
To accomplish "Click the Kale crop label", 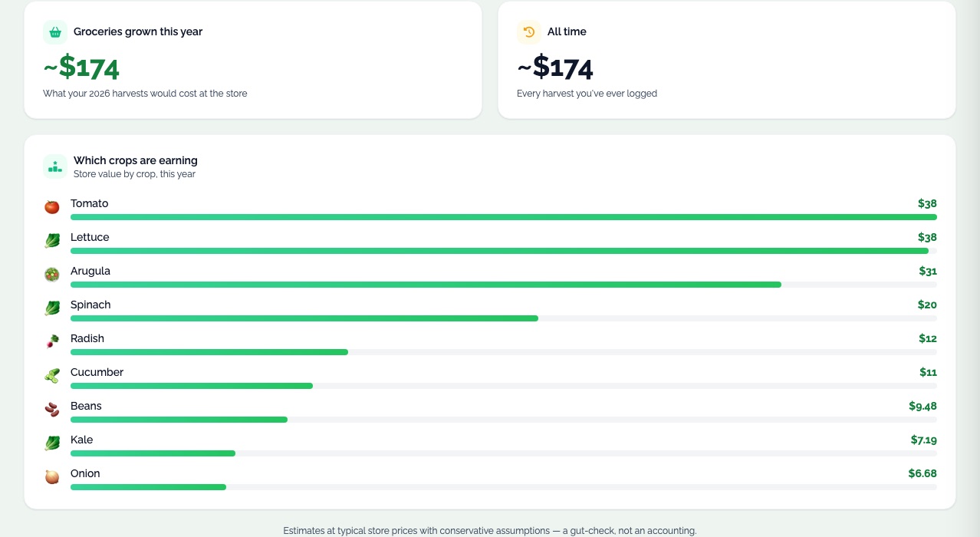I will point(82,440).
